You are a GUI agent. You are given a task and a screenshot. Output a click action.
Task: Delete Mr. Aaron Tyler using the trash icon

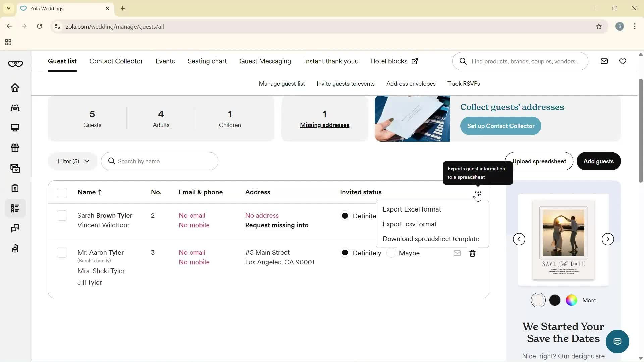tap(472, 253)
